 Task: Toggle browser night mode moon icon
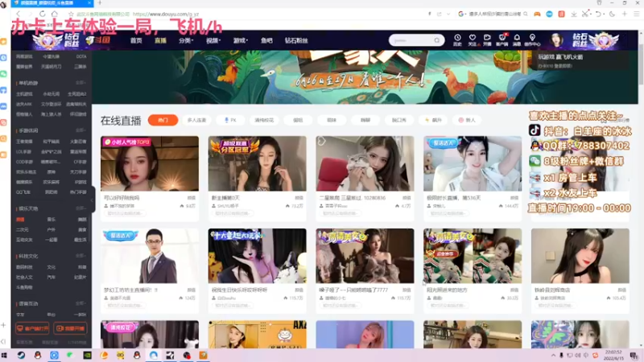(x=612, y=14)
